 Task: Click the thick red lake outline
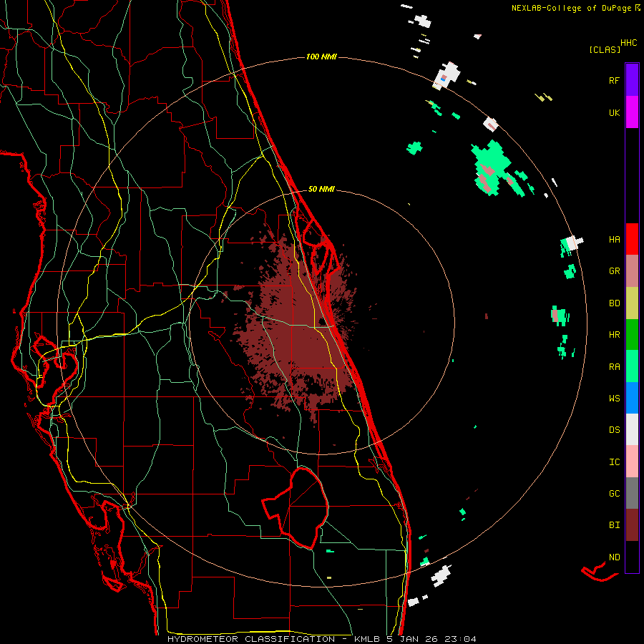(x=296, y=508)
